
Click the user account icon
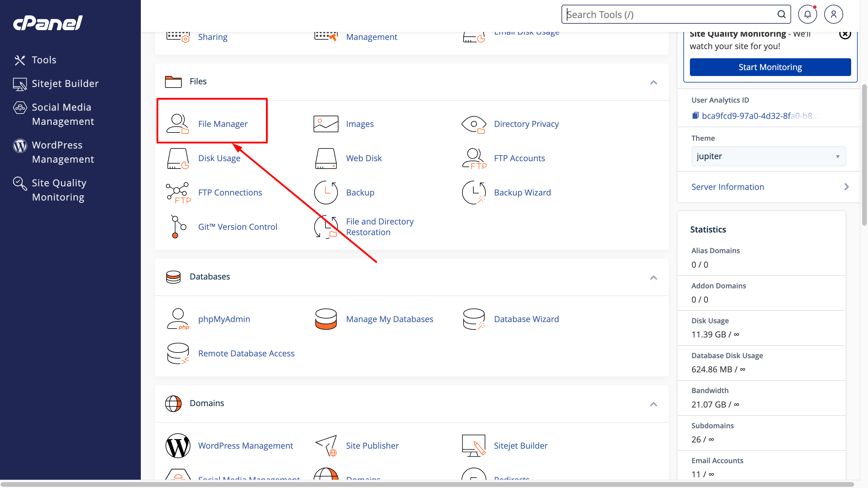(833, 14)
